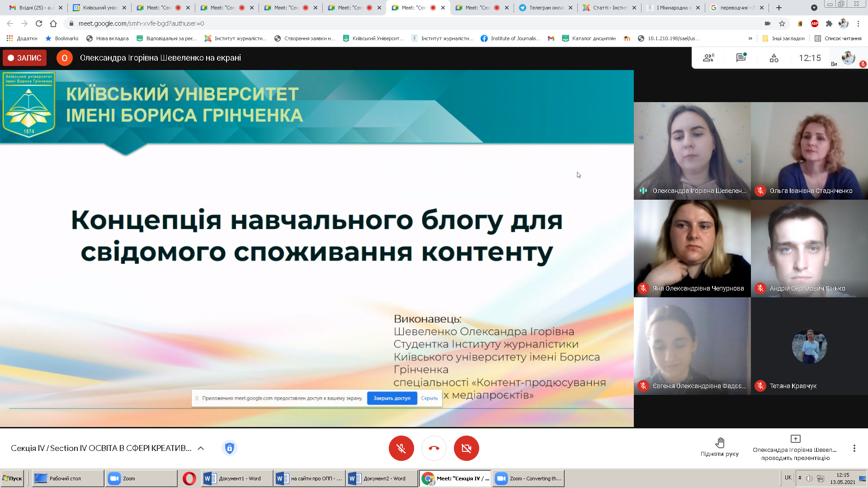Expand the hidden bookmarks overflow chevron

pyautogui.click(x=750, y=38)
